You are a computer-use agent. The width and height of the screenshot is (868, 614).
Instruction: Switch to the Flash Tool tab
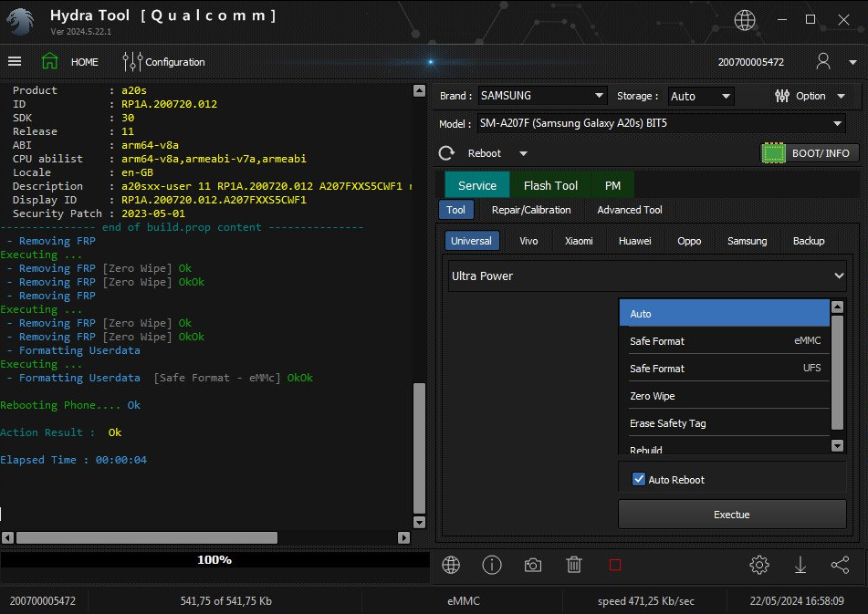[550, 185]
